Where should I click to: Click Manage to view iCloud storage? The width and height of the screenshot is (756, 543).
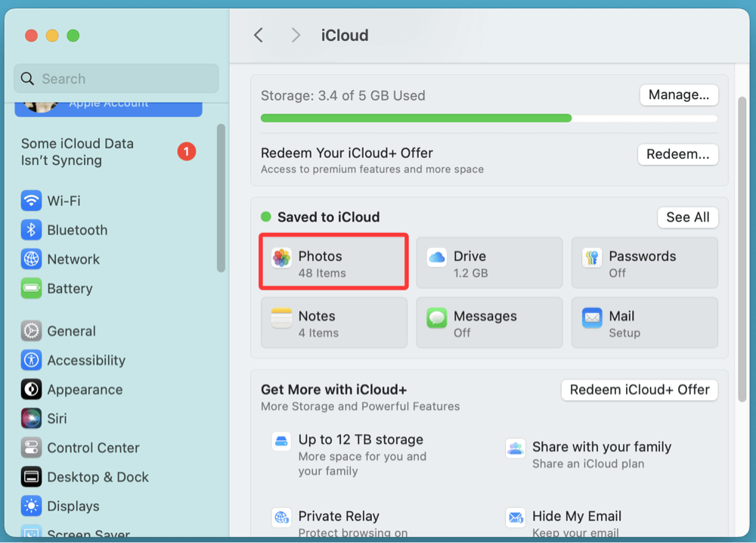click(678, 95)
